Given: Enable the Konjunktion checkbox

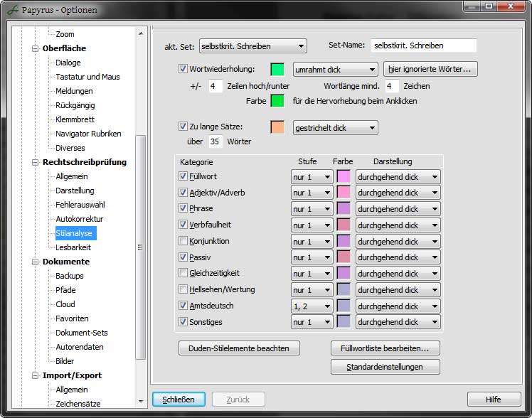Looking at the screenshot, I should (x=183, y=241).
